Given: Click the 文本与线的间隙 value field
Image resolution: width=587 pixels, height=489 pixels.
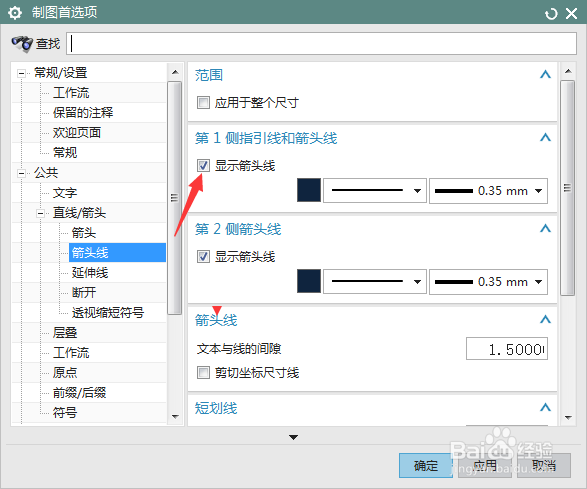Looking at the screenshot, I should coord(507,349).
